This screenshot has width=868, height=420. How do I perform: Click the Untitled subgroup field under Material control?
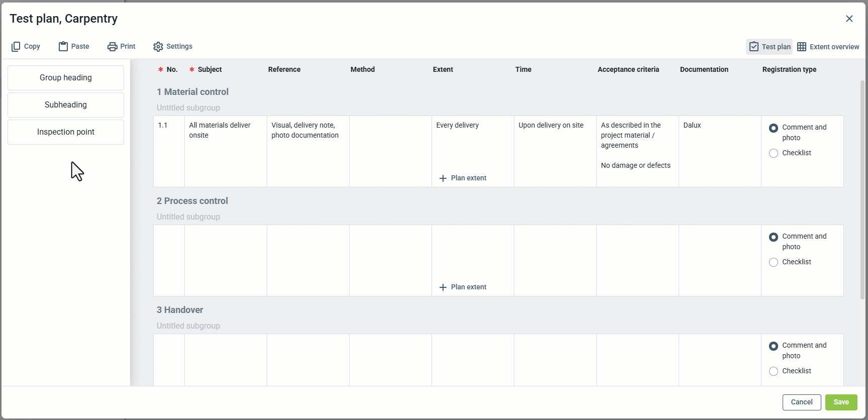(x=188, y=108)
